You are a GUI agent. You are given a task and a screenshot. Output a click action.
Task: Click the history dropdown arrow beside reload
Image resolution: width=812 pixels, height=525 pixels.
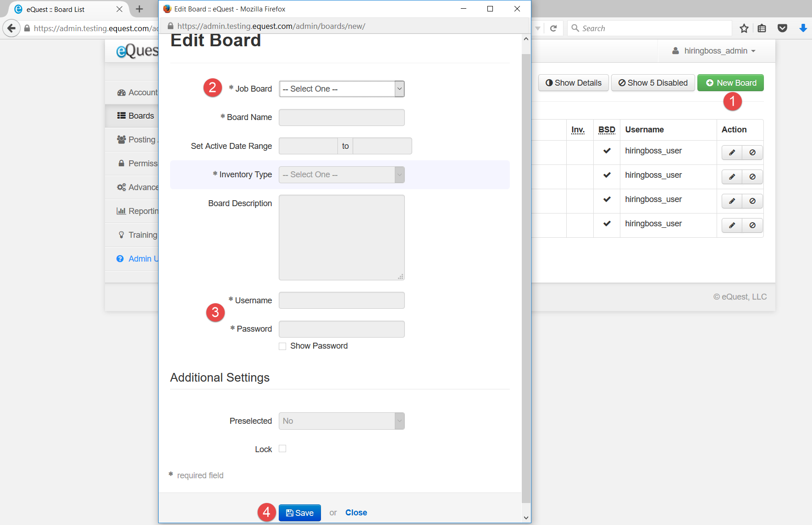538,28
